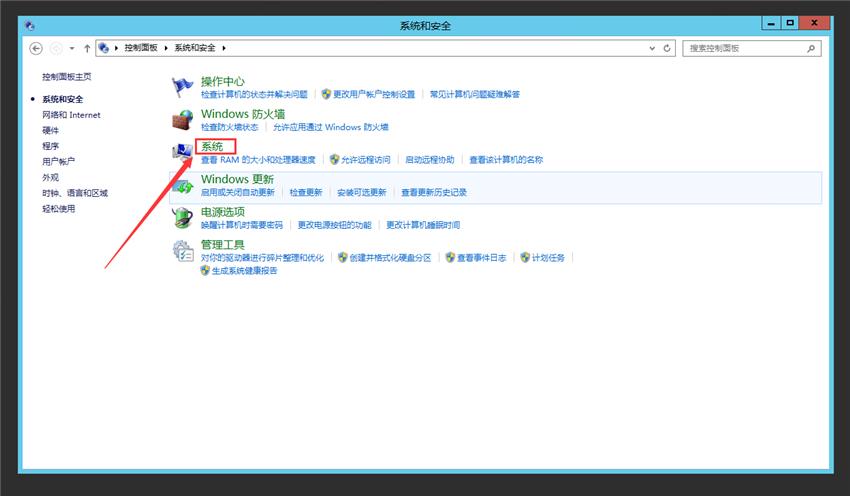The image size is (850, 496).
Task: Click 检查计算机的状态并解决问题 link
Action: [254, 94]
